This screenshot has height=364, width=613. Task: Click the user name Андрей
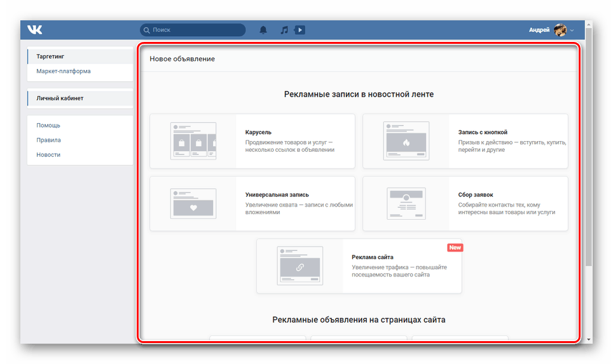pos(539,30)
